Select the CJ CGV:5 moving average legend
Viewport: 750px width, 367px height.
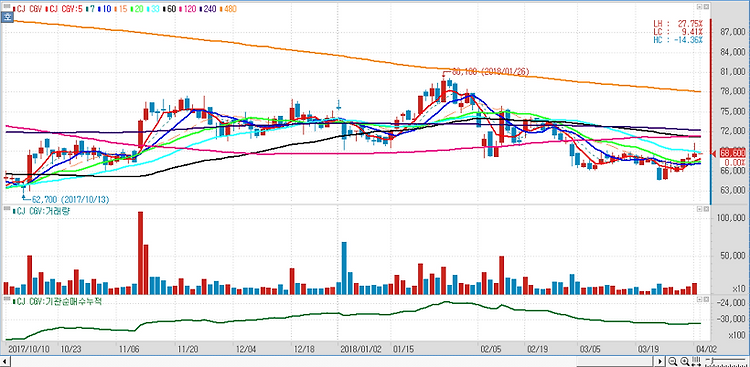click(65, 9)
